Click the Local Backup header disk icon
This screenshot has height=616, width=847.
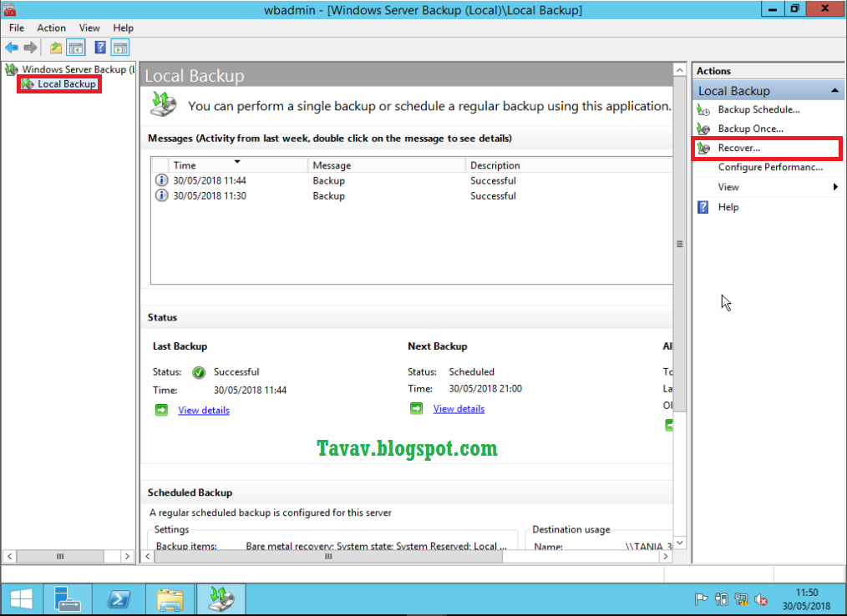point(163,104)
